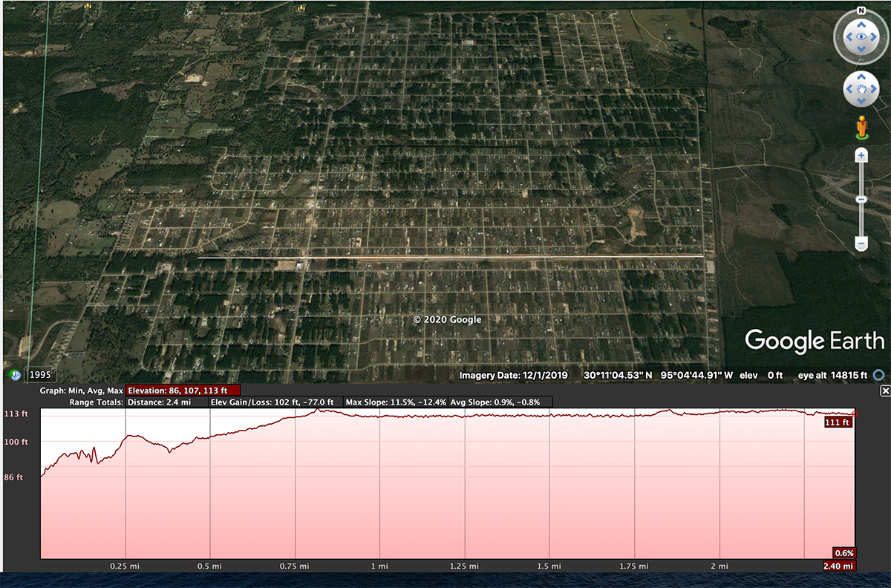Click the 1.5 mi distance axis tick
This screenshot has width=891, height=588.
tap(549, 566)
